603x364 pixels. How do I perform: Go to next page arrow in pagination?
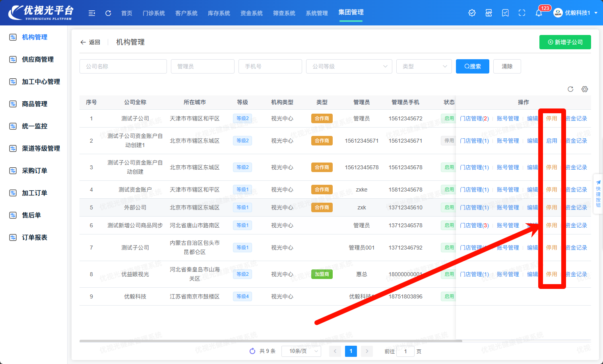tap(367, 351)
